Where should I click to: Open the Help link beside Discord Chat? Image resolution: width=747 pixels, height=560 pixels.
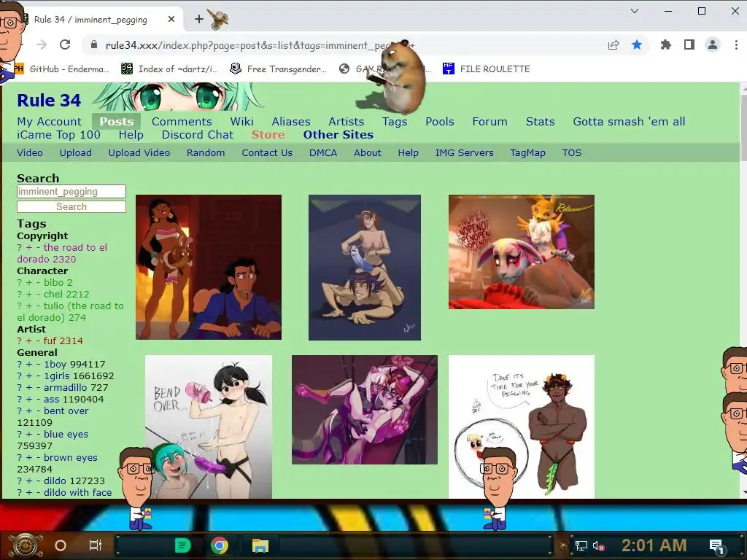131,135
